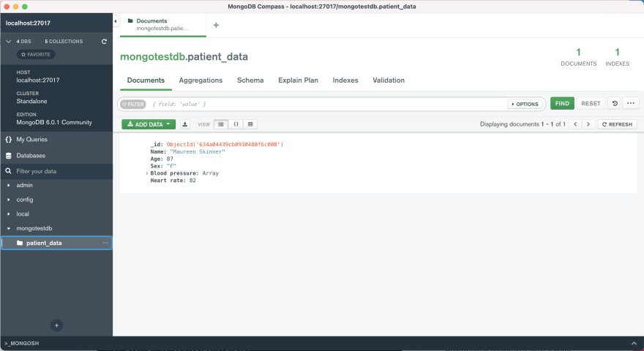This screenshot has height=351, width=644.
Task: Open the Validation tab
Action: 389,80
